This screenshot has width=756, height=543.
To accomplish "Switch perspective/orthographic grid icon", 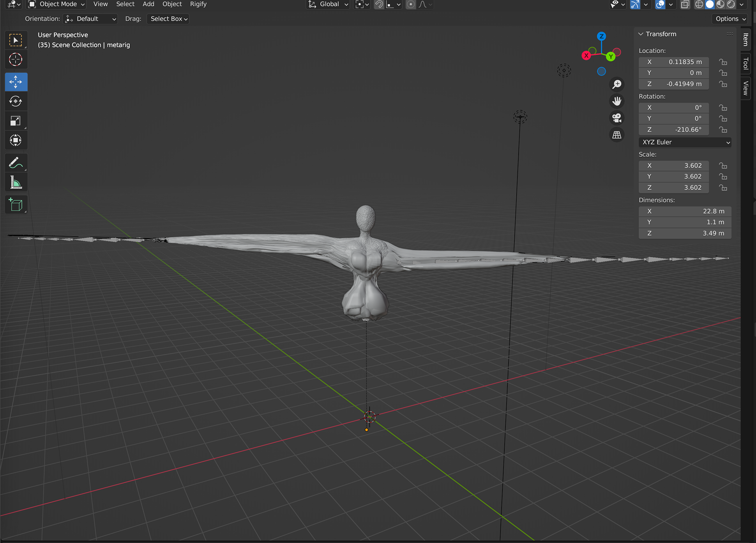I will pos(617,135).
